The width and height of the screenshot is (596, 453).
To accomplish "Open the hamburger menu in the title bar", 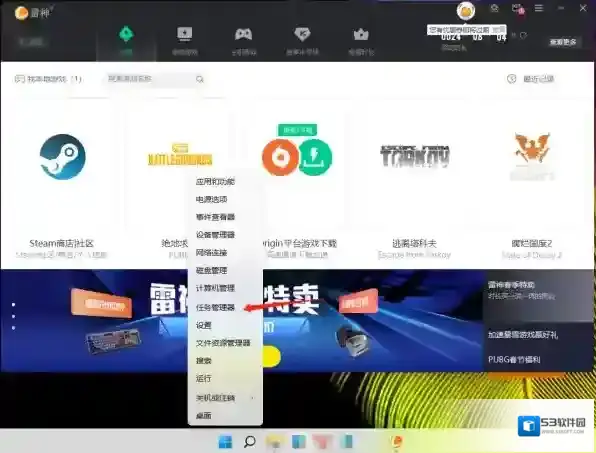I will [x=539, y=8].
